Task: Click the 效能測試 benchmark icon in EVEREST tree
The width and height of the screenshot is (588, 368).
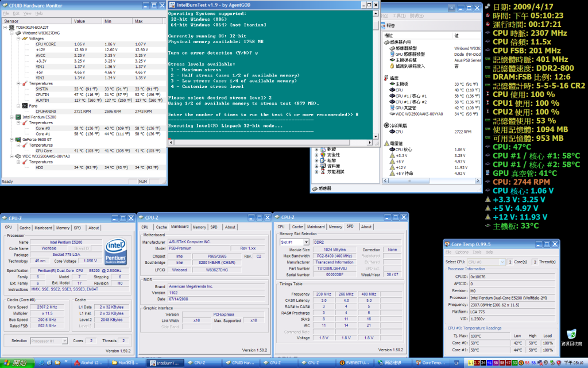Action: coord(323,171)
